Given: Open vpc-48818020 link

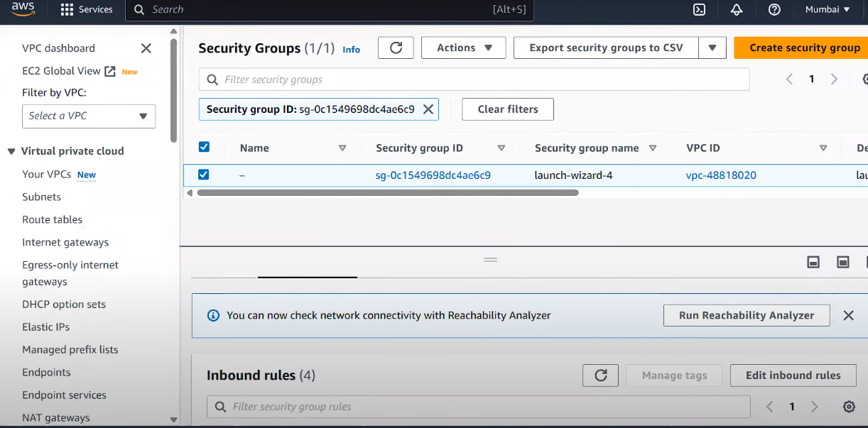Looking at the screenshot, I should pos(721,175).
